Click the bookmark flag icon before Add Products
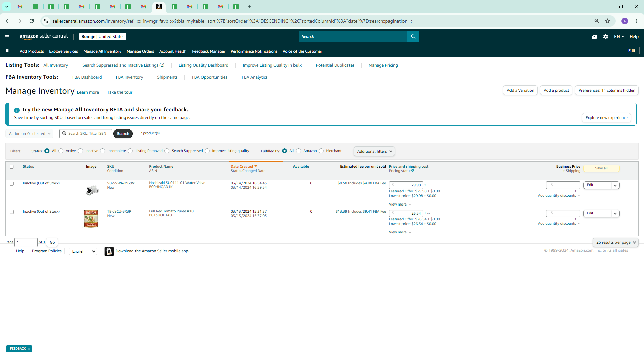Viewport: 644px width, 352px height. tap(7, 51)
